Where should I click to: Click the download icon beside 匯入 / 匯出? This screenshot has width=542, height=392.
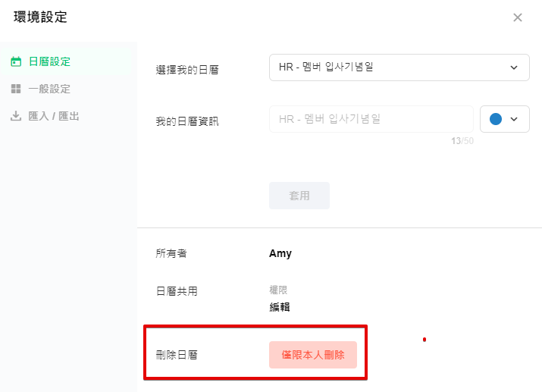point(16,117)
